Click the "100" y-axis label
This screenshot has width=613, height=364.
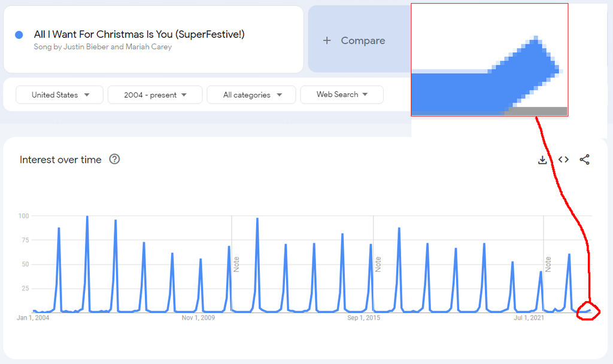[x=24, y=216]
